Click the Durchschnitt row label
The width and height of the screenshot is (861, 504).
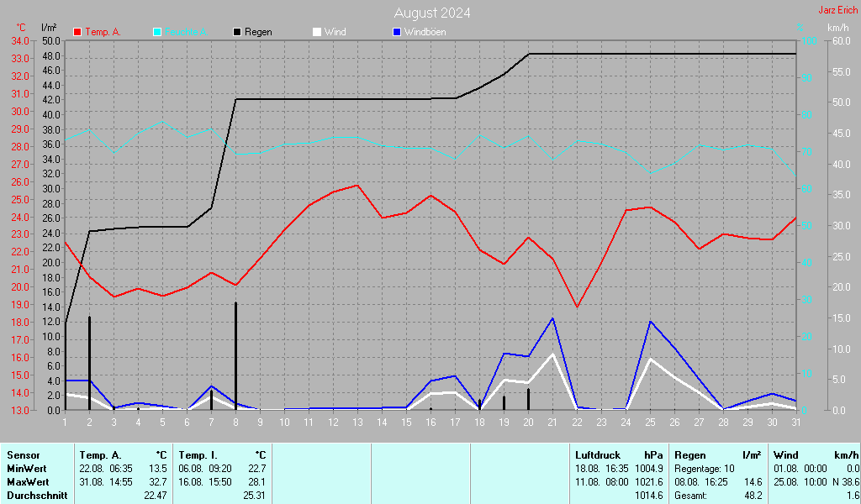coord(35,496)
